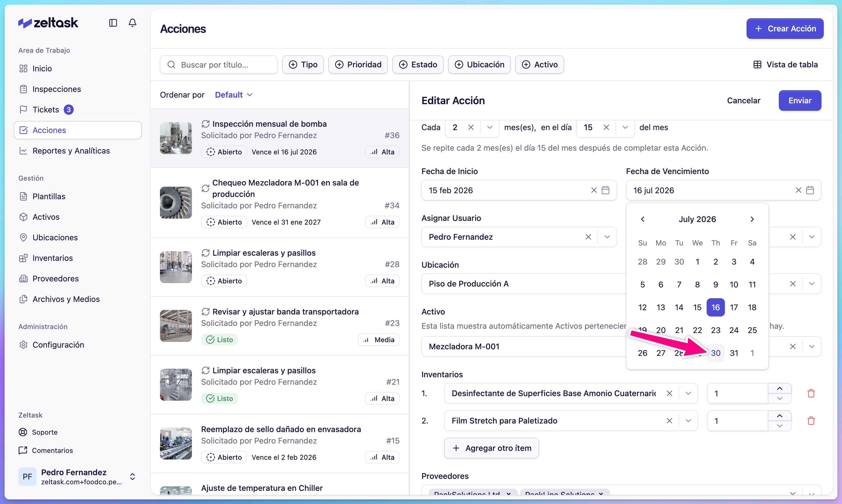Open Archivos y Medios
Image resolution: width=842 pixels, height=504 pixels.
click(x=78, y=299)
